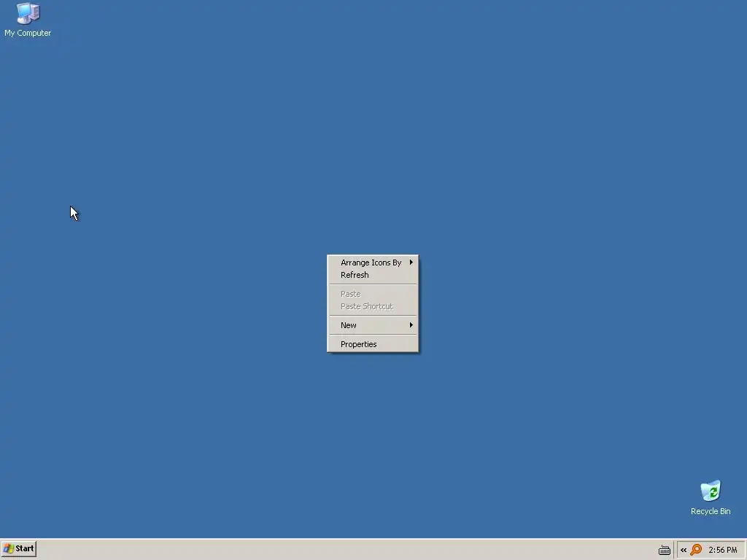This screenshot has height=560, width=747.
Task: Click the arrow beside Arrange Icons By
Action: click(411, 262)
